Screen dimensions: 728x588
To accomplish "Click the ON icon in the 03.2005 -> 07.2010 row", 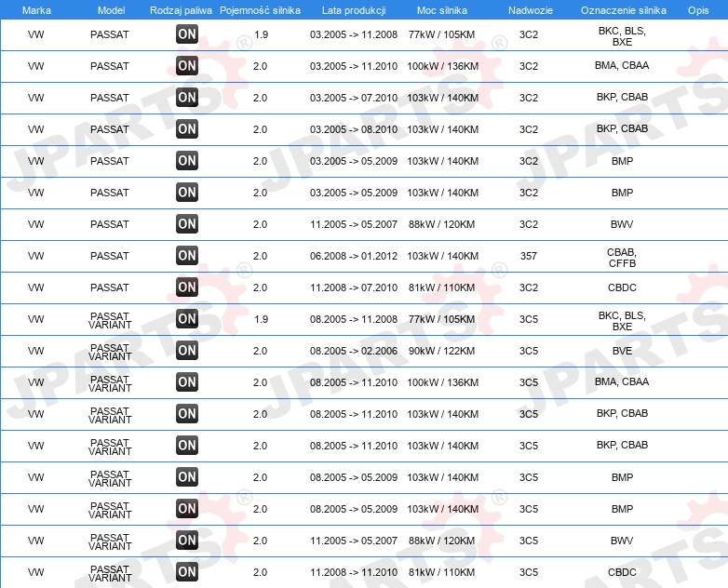I will tap(186, 97).
